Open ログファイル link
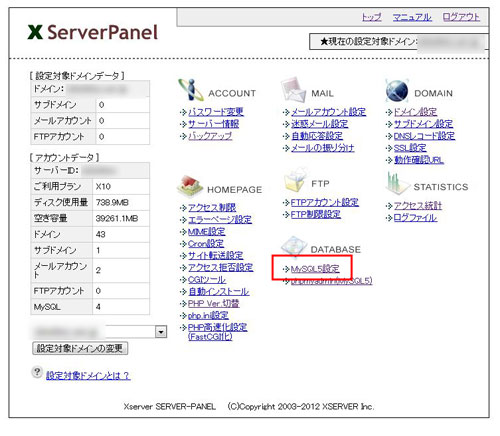Image resolution: width=500 pixels, height=436 pixels. 415,218
